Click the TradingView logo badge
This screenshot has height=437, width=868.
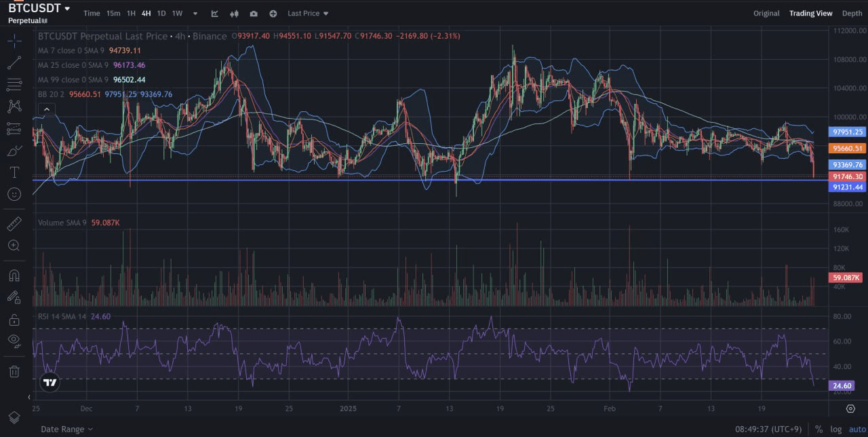(50, 382)
